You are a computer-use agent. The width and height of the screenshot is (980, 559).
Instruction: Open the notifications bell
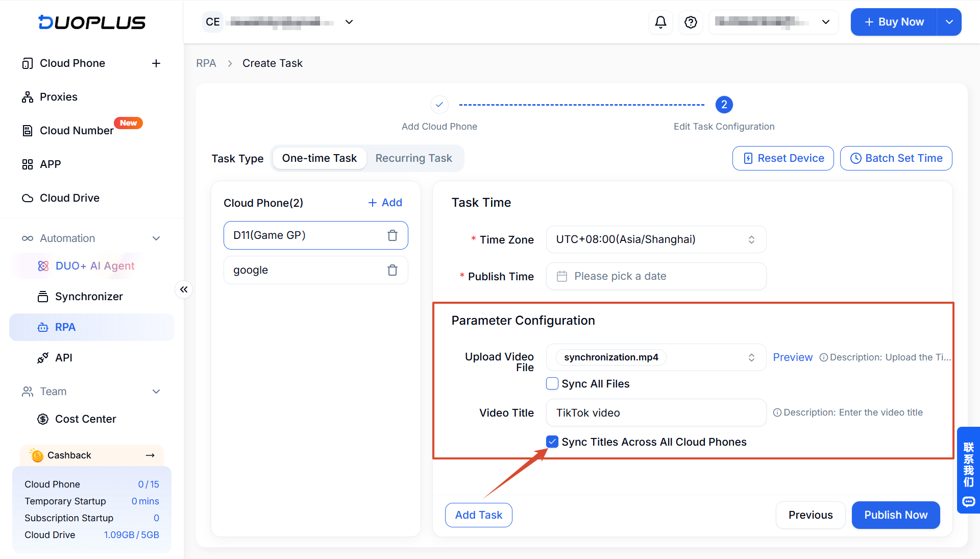660,22
